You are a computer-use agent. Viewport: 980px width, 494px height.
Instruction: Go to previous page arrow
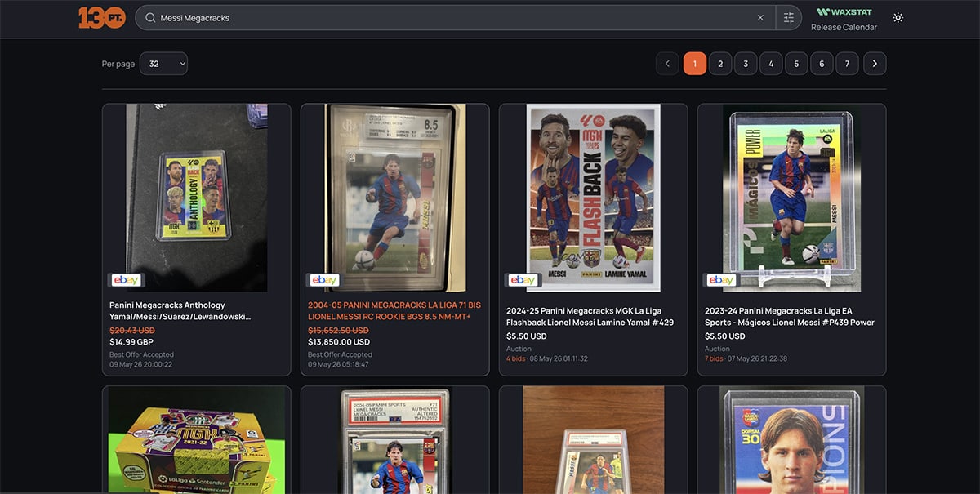point(667,64)
